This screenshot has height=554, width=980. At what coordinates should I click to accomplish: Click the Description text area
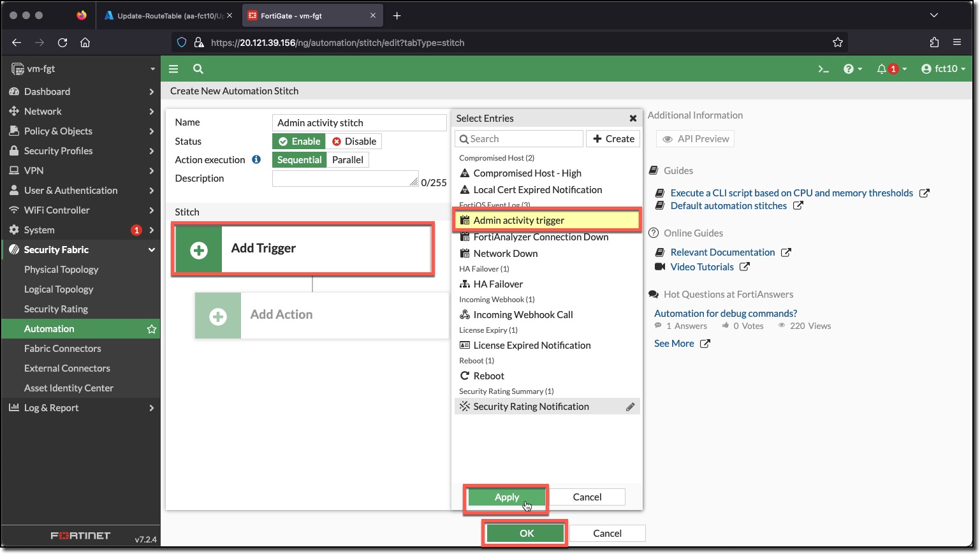[x=345, y=179]
